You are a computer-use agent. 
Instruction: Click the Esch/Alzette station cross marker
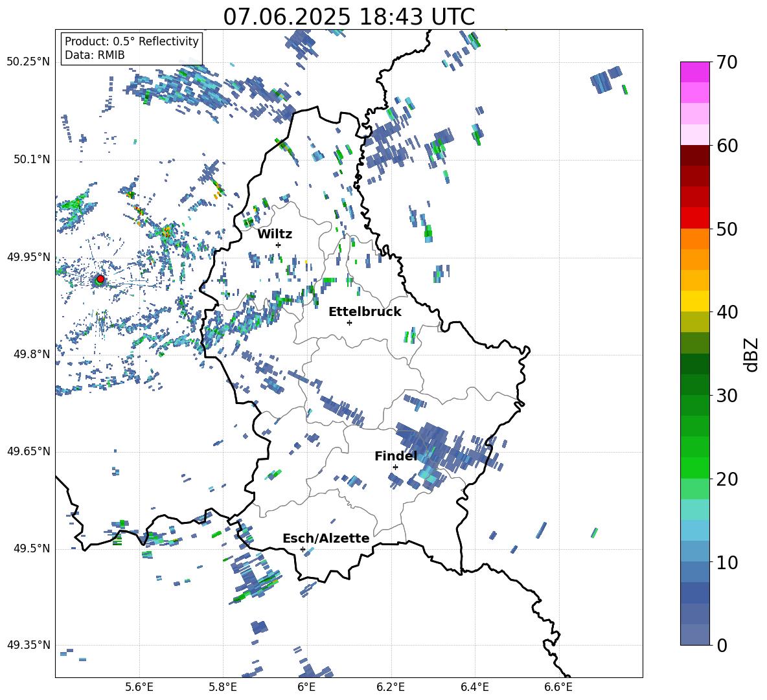point(303,549)
